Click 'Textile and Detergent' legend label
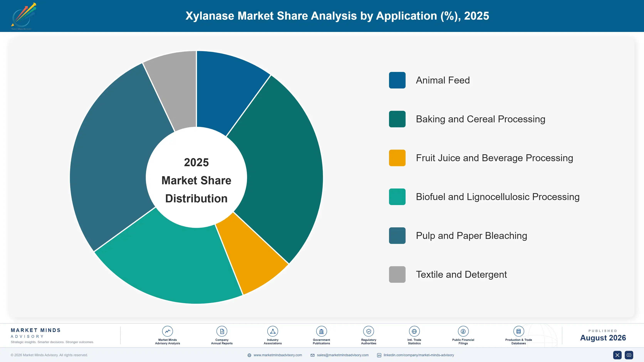Viewport: 644px width, 362px height. pyautogui.click(x=461, y=274)
